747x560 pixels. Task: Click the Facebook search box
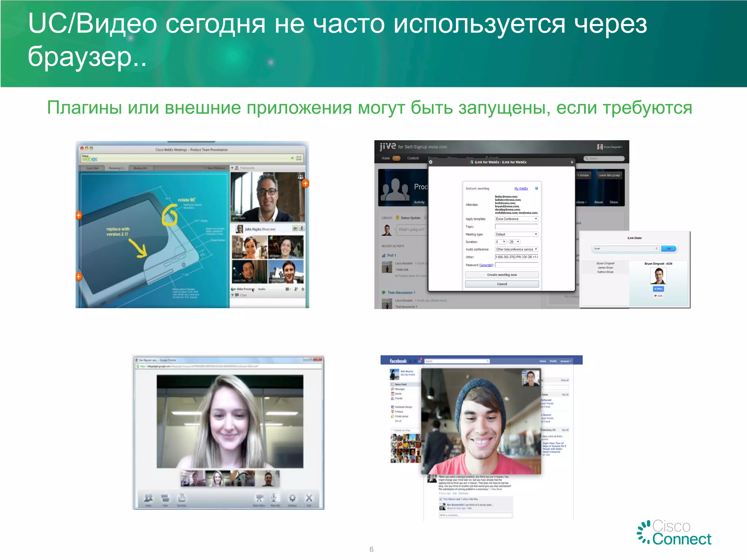click(x=457, y=361)
